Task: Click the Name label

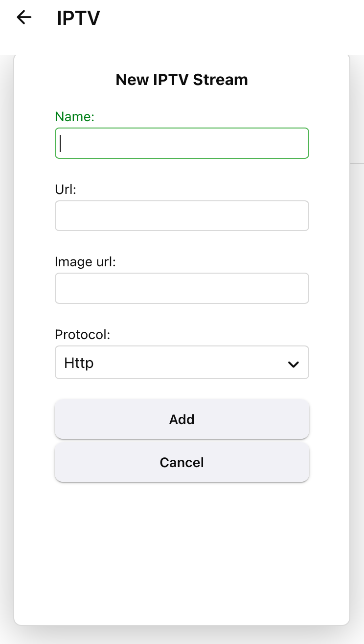Action: (74, 117)
